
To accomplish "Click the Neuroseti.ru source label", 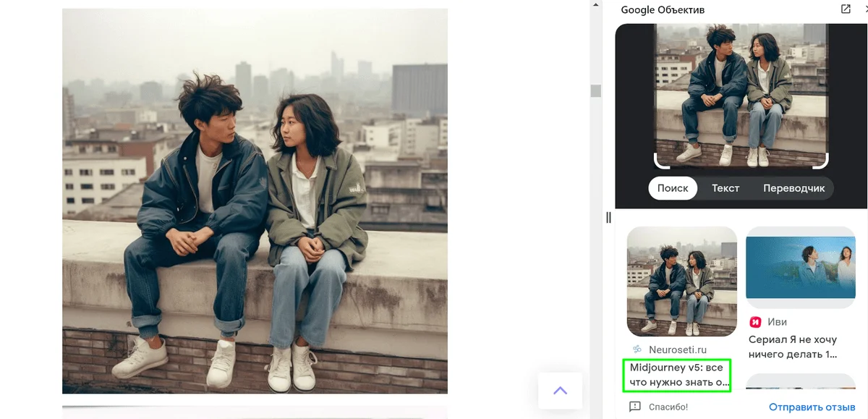I will [677, 350].
